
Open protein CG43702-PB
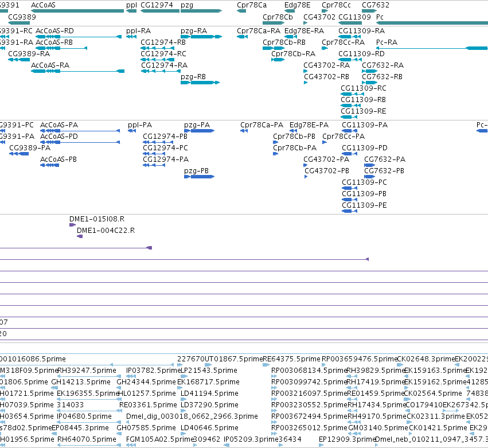click(x=327, y=172)
